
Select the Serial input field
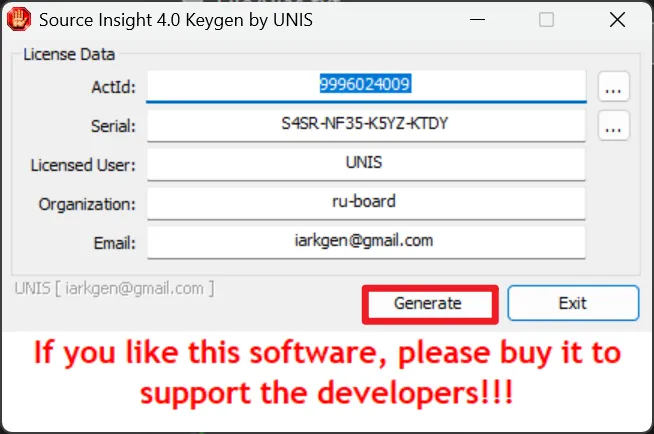click(366, 125)
